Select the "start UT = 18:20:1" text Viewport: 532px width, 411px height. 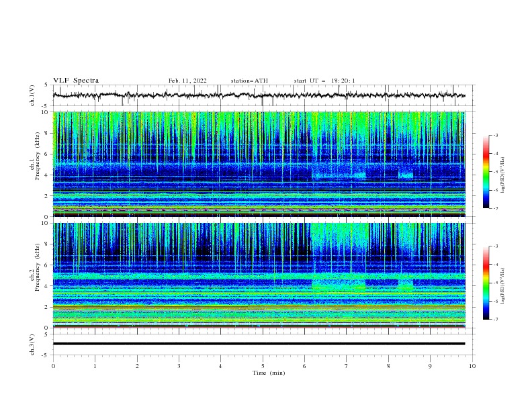tap(324, 81)
